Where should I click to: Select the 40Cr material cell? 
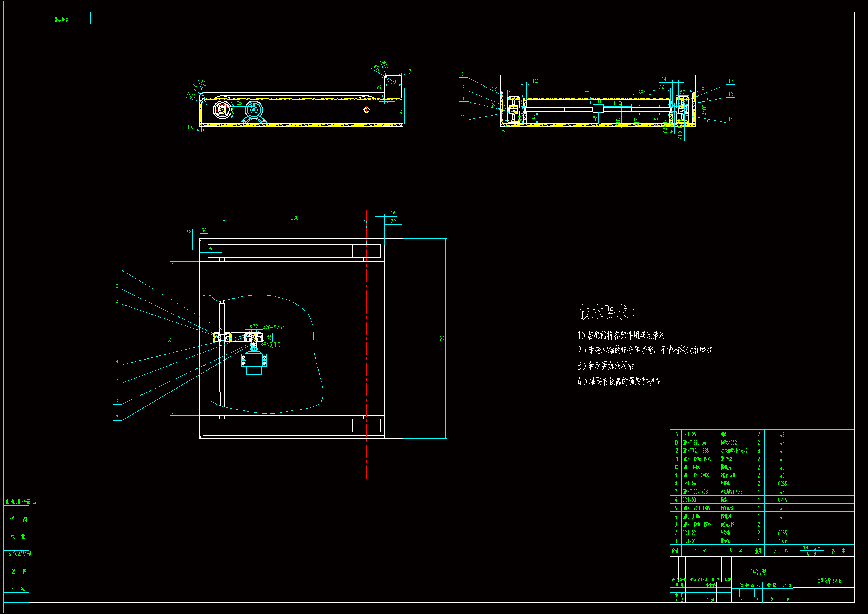point(782,541)
